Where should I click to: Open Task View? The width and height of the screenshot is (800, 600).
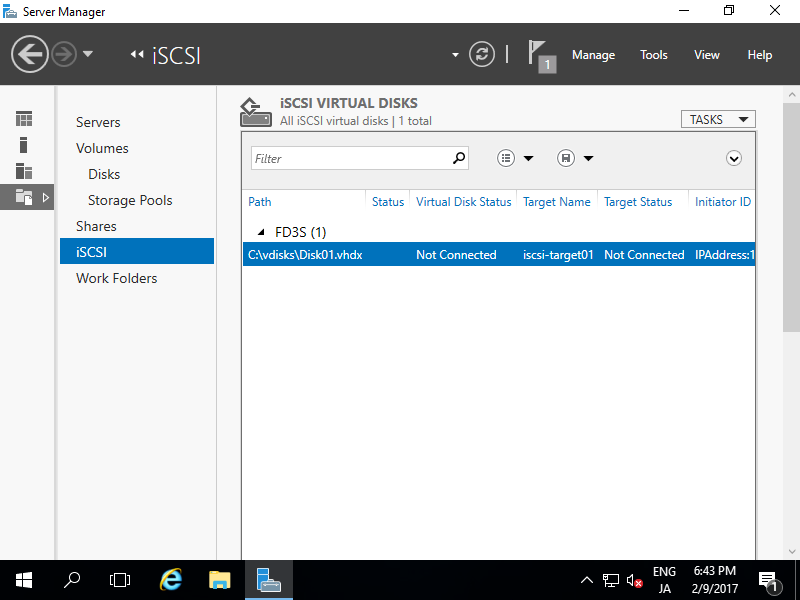click(120, 580)
